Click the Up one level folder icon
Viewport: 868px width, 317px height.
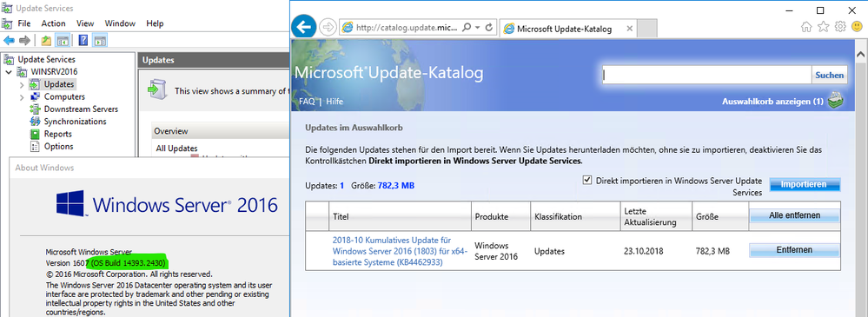[x=47, y=41]
